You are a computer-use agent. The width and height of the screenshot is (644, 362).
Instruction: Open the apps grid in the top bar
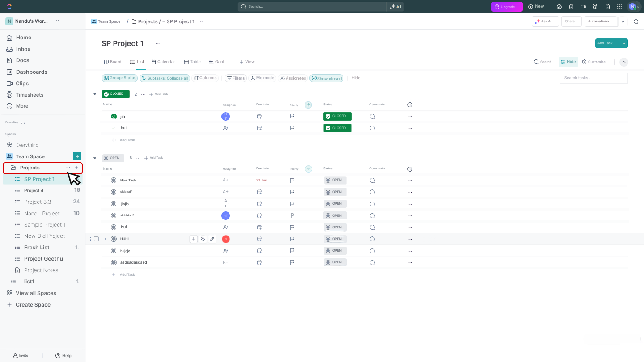pyautogui.click(x=619, y=7)
